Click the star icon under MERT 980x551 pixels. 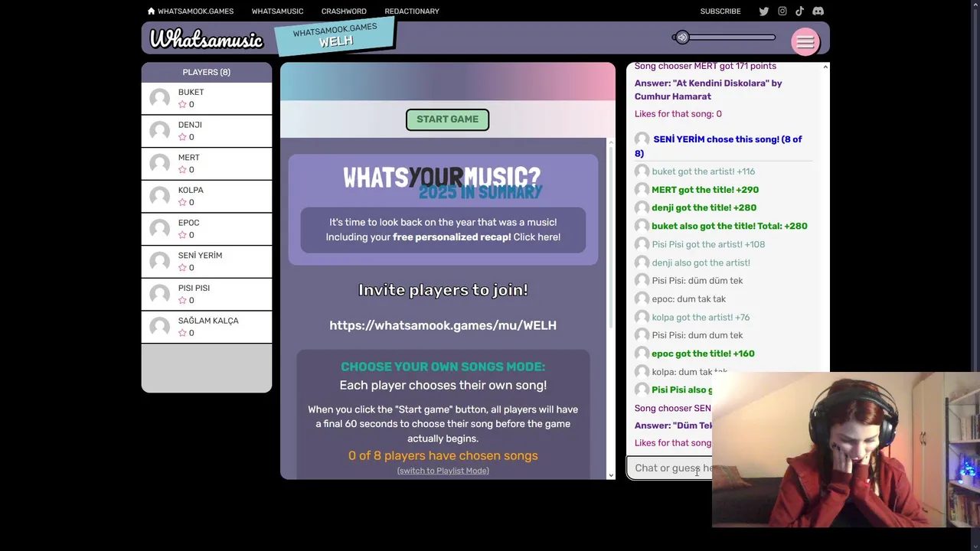pyautogui.click(x=182, y=170)
